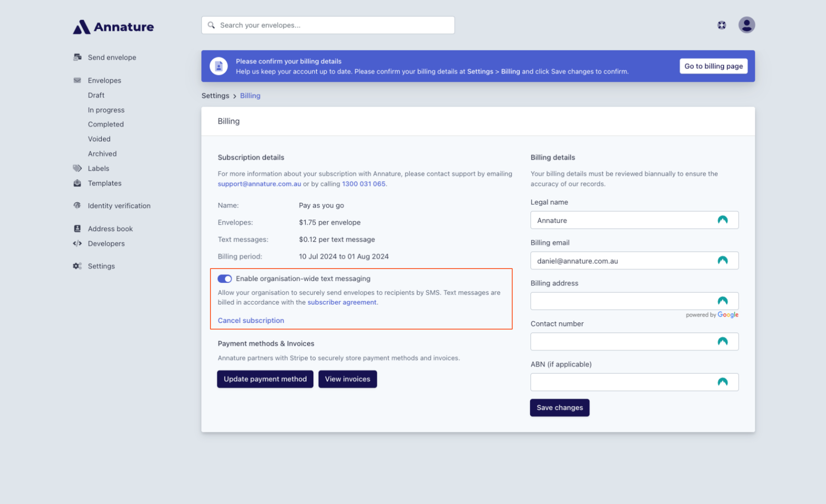The image size is (826, 504).
Task: Open Templates in sidebar
Action: click(x=105, y=183)
